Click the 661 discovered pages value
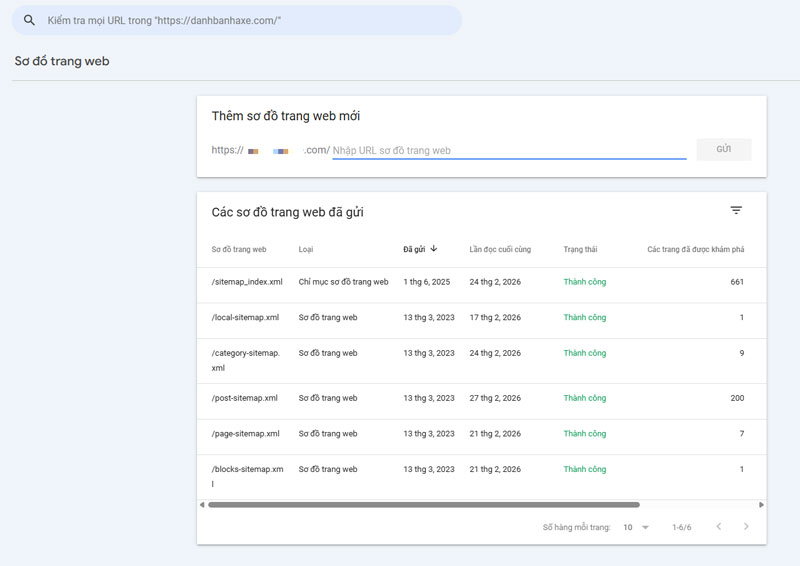This screenshot has width=800, height=566. (x=737, y=282)
